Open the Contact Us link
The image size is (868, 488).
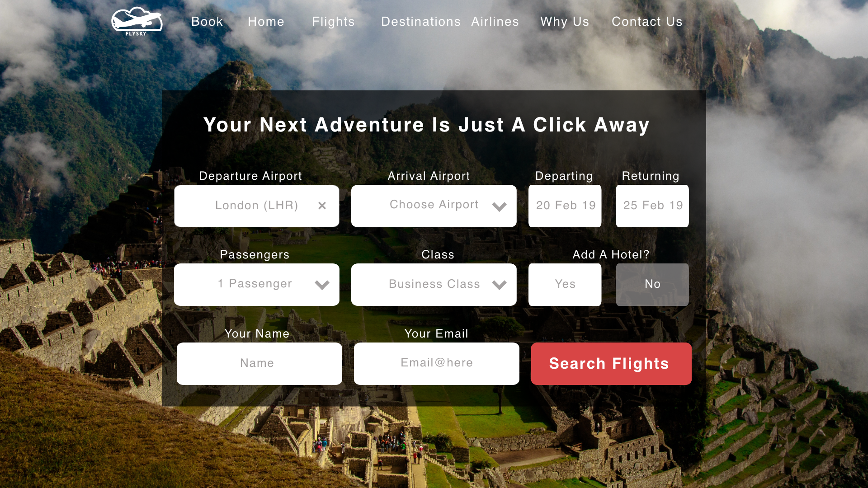647,22
